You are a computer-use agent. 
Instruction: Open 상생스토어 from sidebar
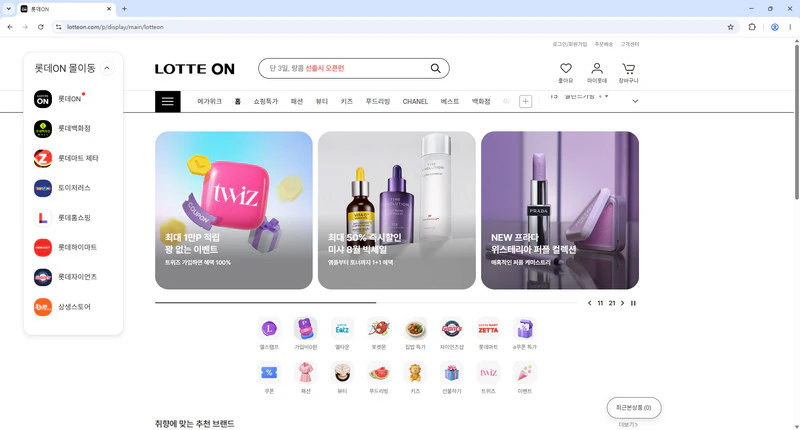click(43, 307)
